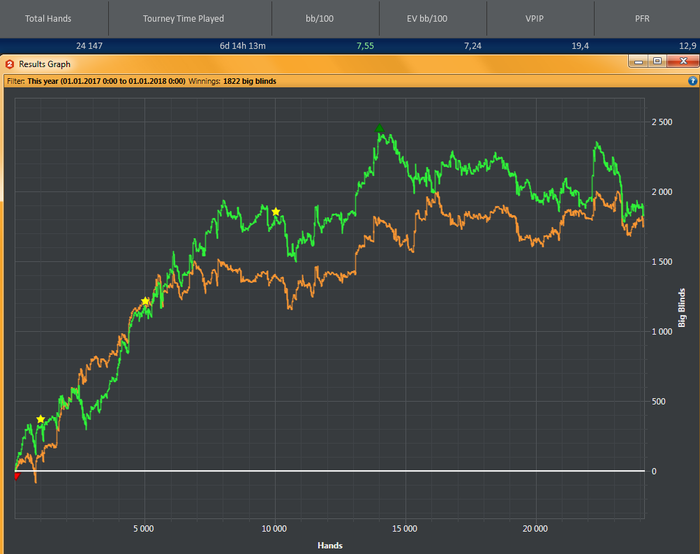Close the Results Graph window
Viewport: 700px width, 554px height.
(683, 61)
